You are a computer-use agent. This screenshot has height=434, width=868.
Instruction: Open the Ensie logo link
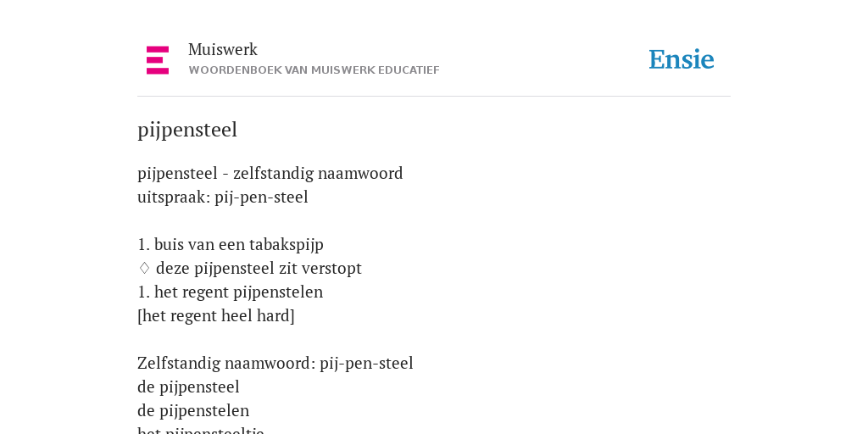[x=682, y=59]
